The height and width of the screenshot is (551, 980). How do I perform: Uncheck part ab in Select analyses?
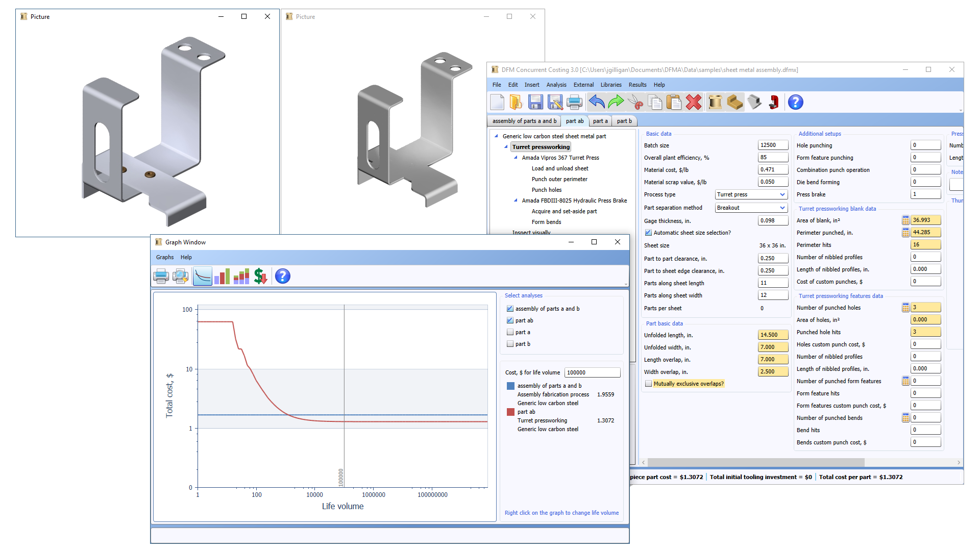tap(510, 320)
